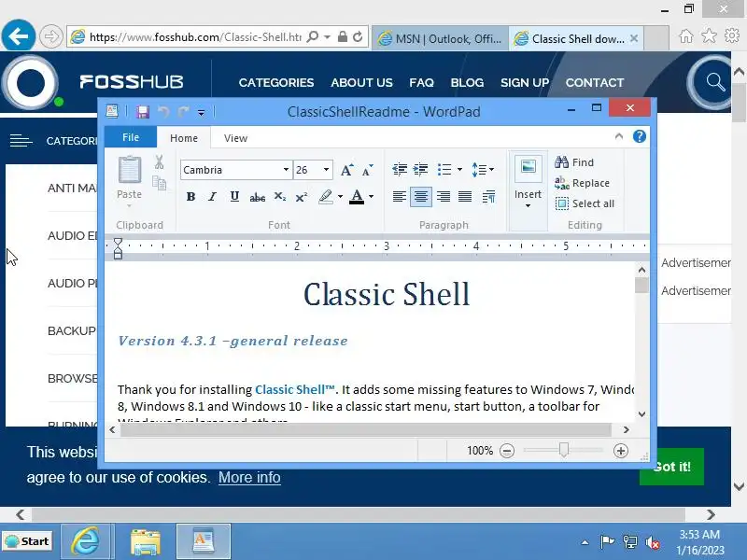
Task: Switch to the View ribbon tab
Action: [236, 138]
